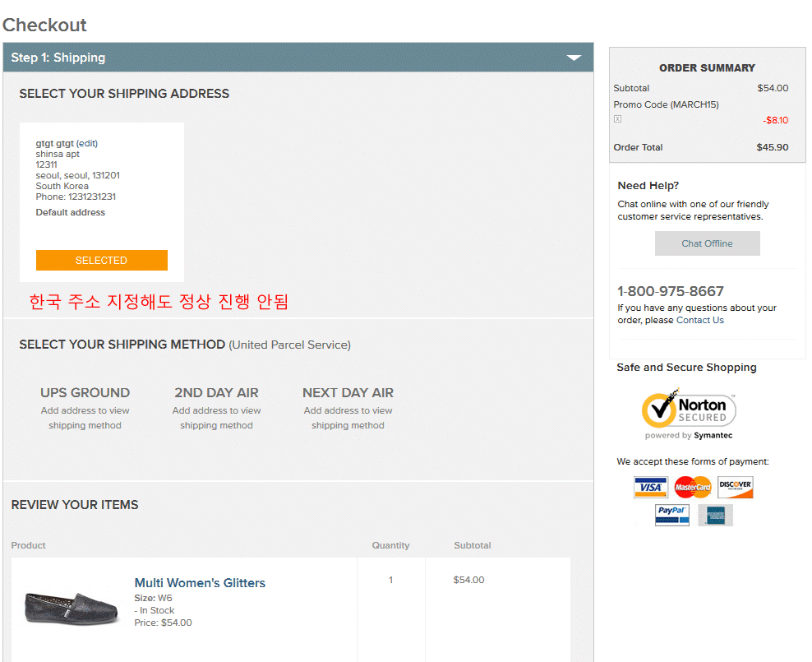Select the default address card
This screenshot has width=812, height=662.
[x=101, y=261]
